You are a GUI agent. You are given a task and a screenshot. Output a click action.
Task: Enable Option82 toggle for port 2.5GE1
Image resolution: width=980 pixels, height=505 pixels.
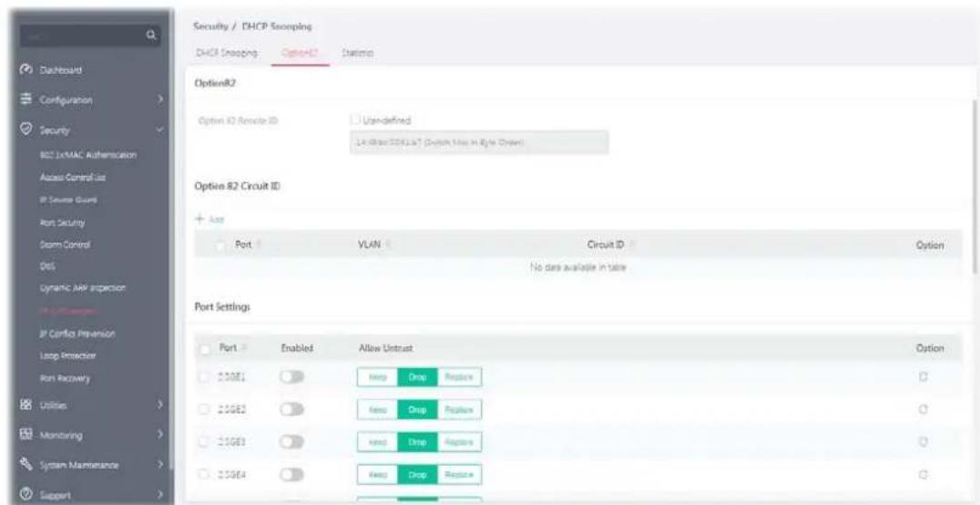[x=291, y=377]
